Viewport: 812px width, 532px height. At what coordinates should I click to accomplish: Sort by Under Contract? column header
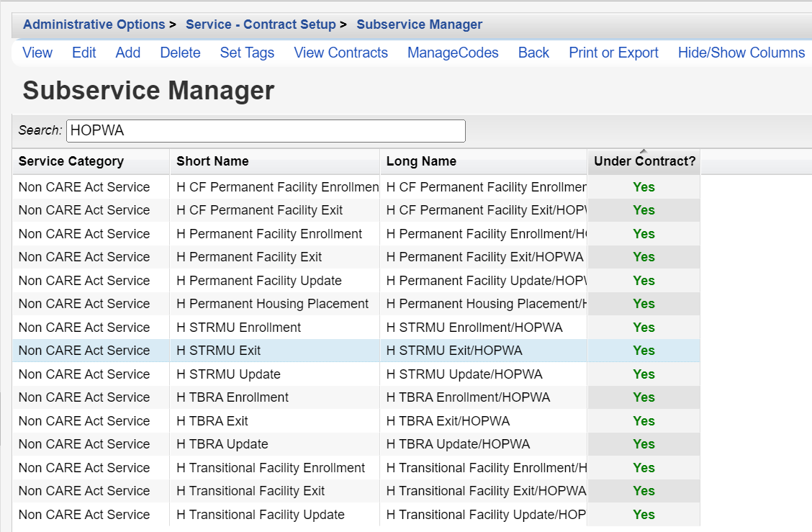point(645,161)
